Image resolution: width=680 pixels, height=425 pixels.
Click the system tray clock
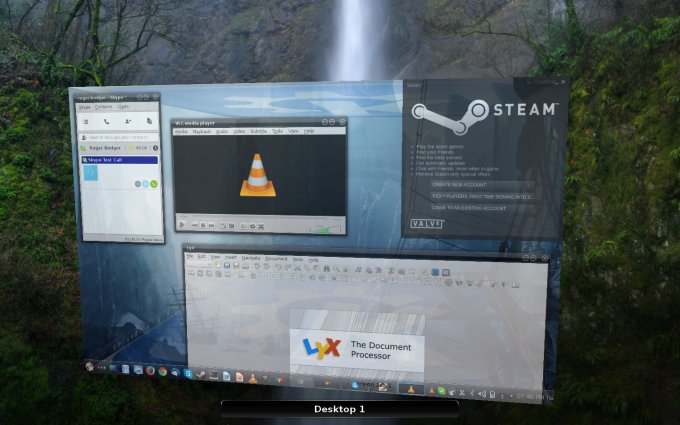coord(531,396)
